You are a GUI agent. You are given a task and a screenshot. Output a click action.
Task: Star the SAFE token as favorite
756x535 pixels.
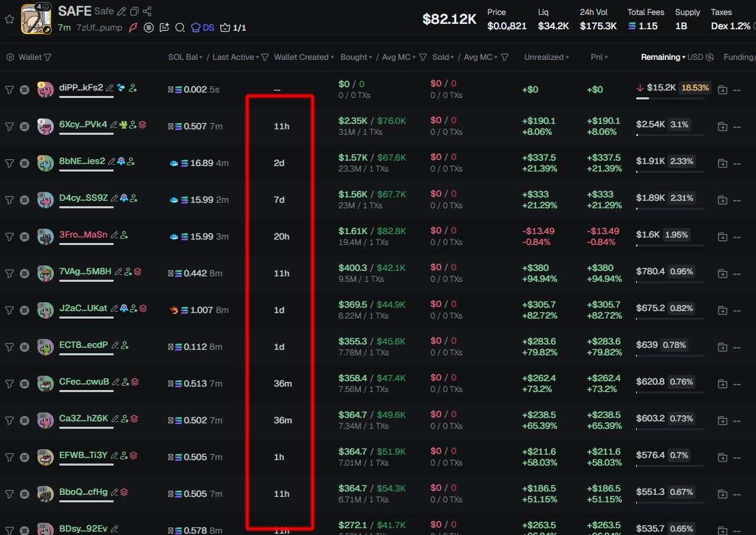click(x=10, y=19)
